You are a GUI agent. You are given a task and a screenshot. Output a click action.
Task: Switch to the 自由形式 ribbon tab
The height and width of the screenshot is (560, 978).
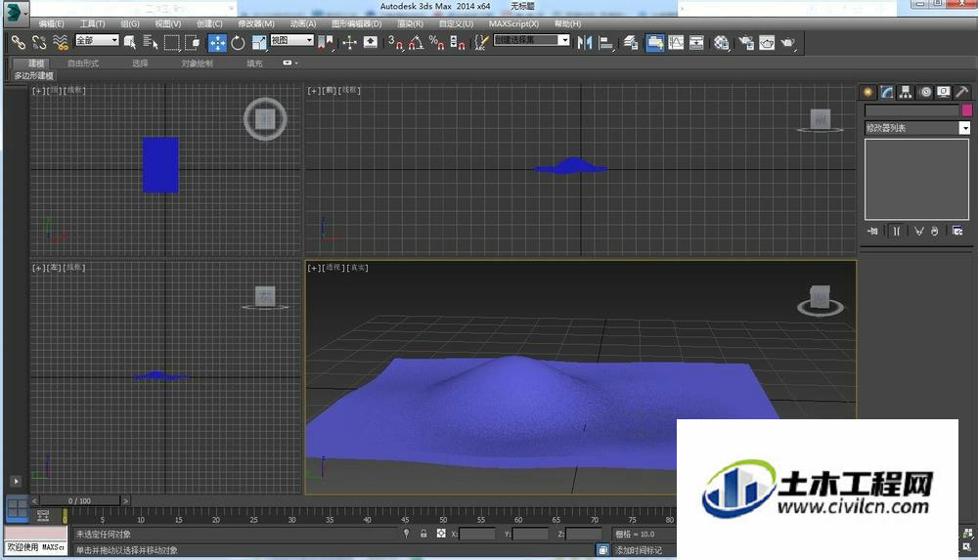tap(83, 63)
